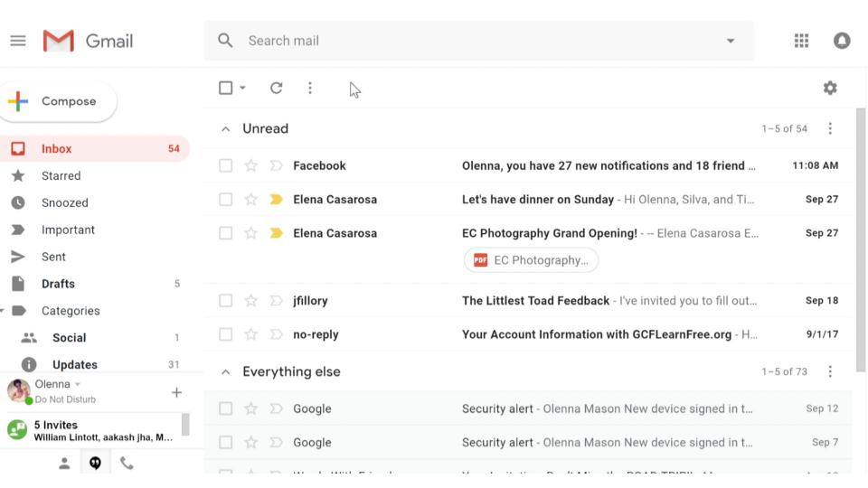Open the toolbar More options menu
The width and height of the screenshot is (868, 488).
(x=310, y=88)
